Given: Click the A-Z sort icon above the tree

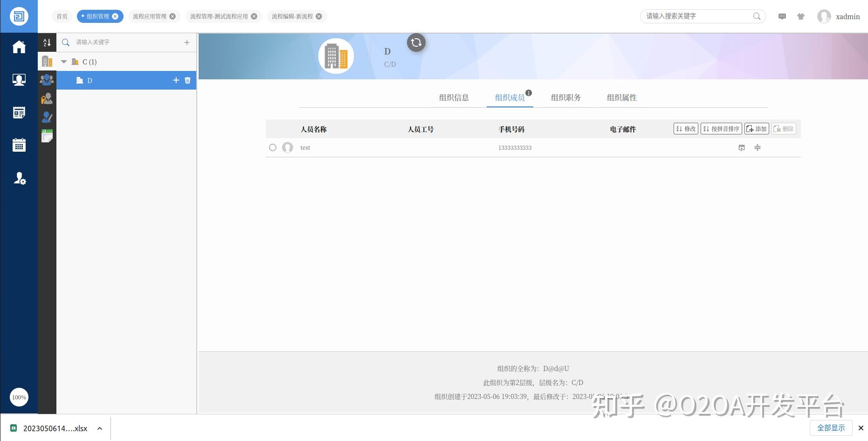Looking at the screenshot, I should tap(47, 42).
